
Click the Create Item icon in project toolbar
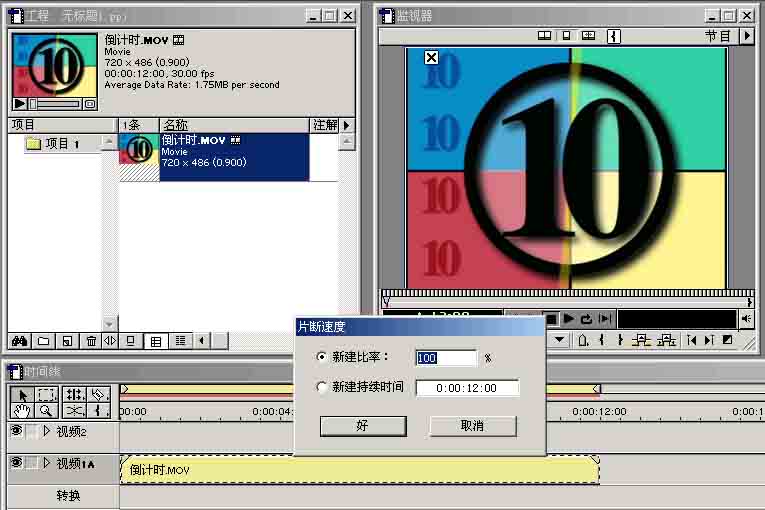[67, 341]
